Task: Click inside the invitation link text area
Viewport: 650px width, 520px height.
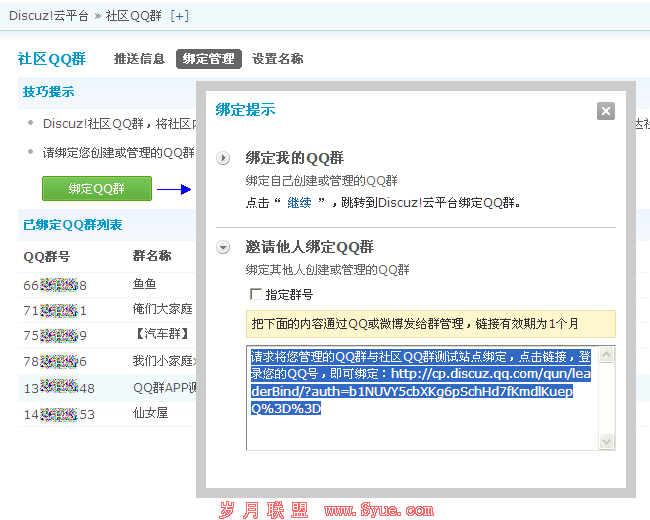Action: click(x=422, y=398)
